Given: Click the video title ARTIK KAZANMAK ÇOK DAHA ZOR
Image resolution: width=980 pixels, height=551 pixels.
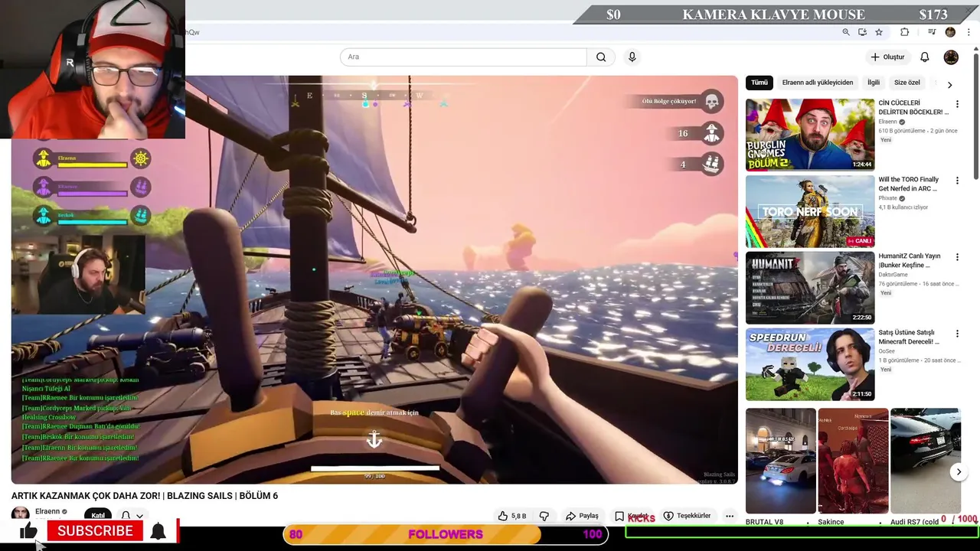Looking at the screenshot, I should (145, 496).
